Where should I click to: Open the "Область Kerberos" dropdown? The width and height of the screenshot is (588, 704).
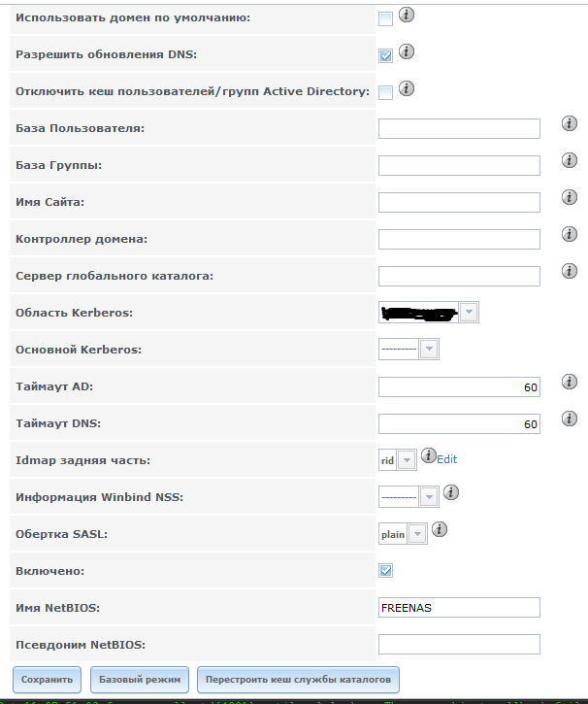coord(469,313)
